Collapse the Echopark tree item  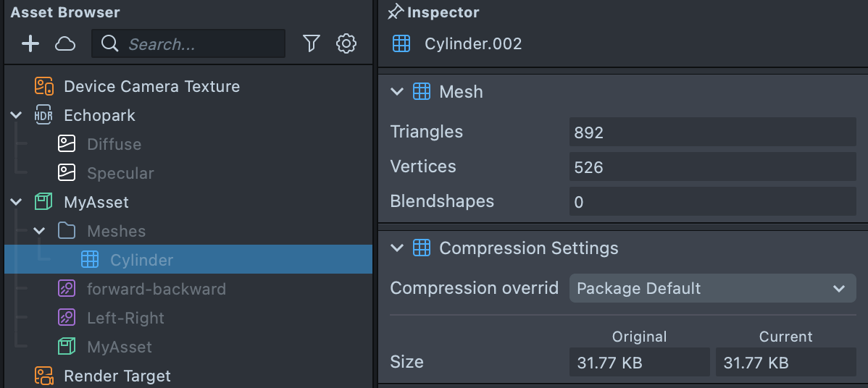coord(17,116)
